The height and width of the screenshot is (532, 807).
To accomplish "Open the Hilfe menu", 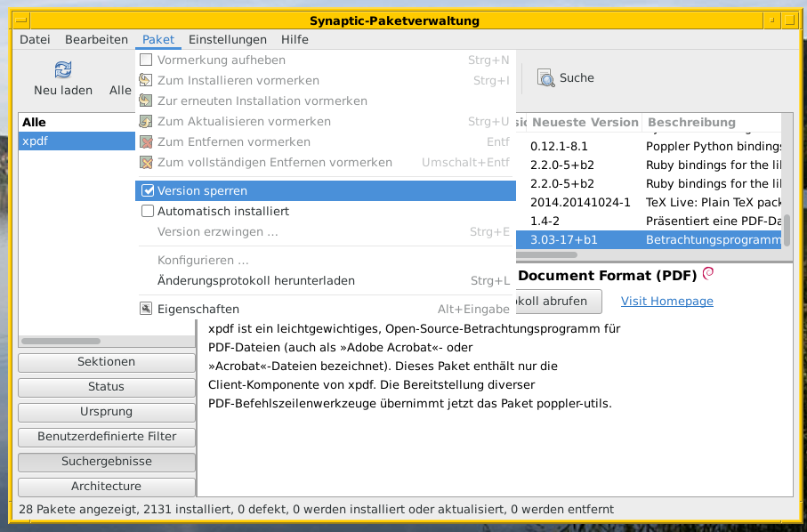I will click(x=295, y=39).
